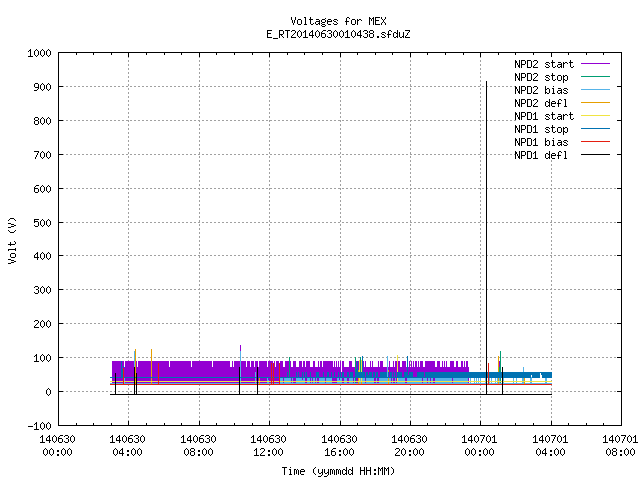Screen dimensions: 640x480
Task: Click the 800 y-axis tick label
Action: (42, 121)
